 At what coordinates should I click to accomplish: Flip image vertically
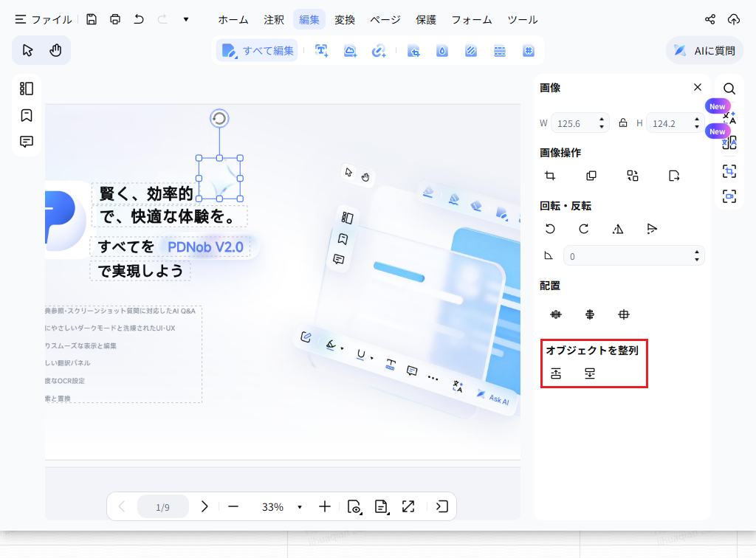(x=652, y=229)
